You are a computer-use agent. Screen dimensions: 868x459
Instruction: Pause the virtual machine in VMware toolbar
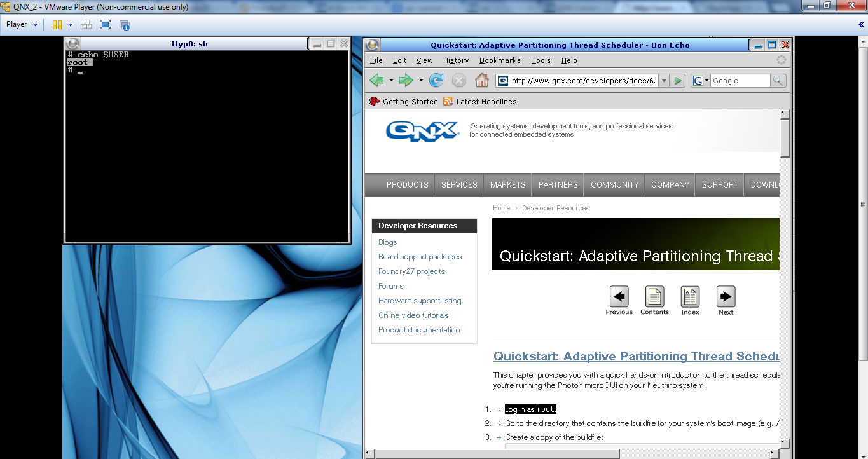57,25
